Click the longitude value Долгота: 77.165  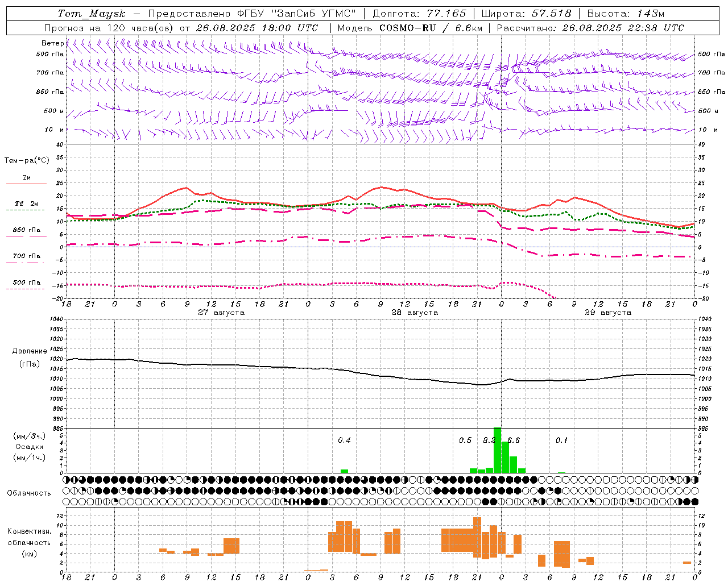click(x=419, y=14)
